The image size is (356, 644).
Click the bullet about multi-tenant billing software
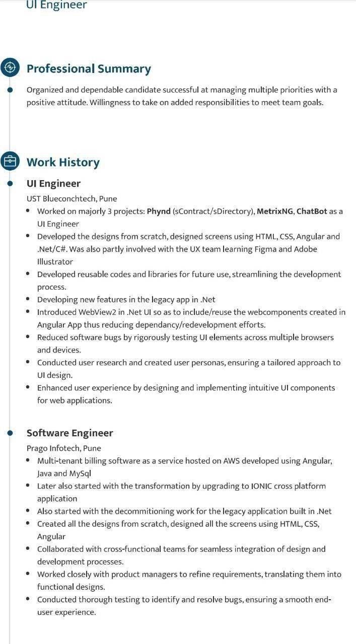pyautogui.click(x=184, y=467)
